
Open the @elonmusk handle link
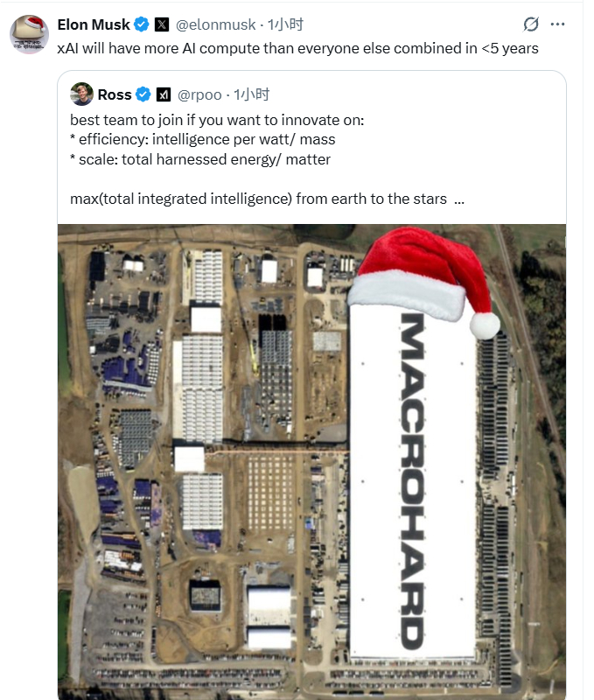[213, 24]
